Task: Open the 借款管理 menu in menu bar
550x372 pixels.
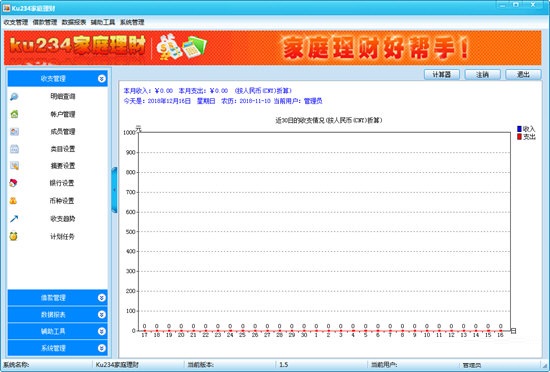Action: (x=45, y=22)
